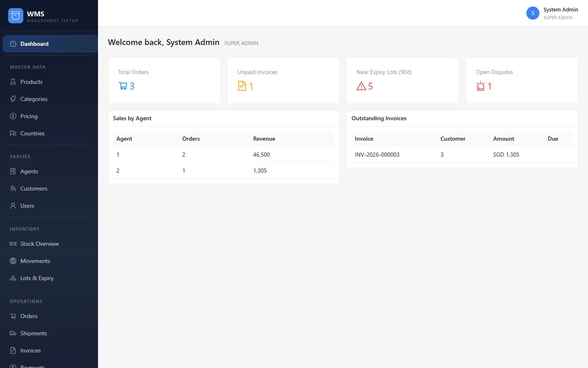
Task: Select Agents from the sidebar
Action: tap(51, 171)
